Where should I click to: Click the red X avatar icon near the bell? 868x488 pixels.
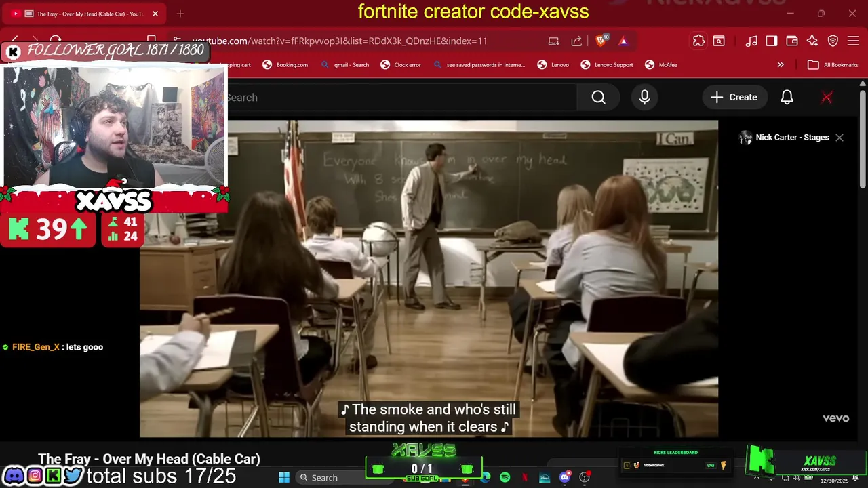point(827,98)
